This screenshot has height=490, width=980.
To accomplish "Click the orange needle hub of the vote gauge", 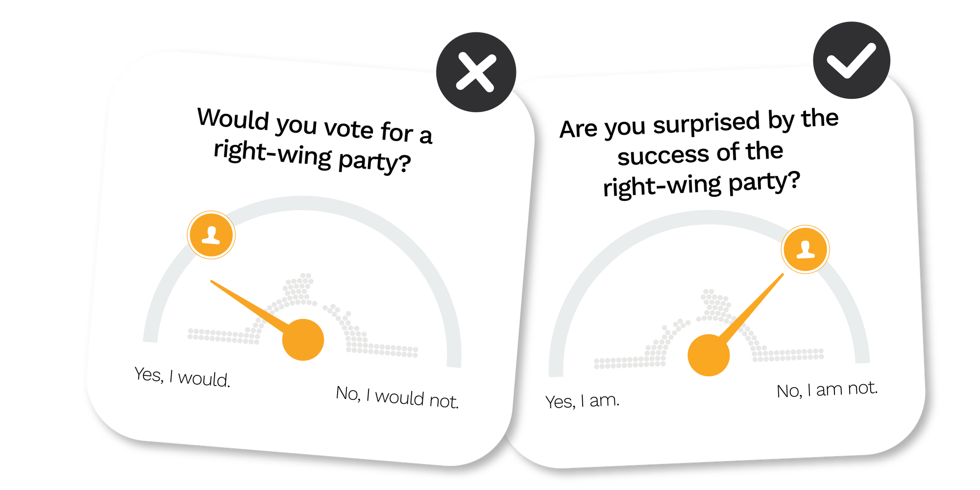I will click(303, 340).
